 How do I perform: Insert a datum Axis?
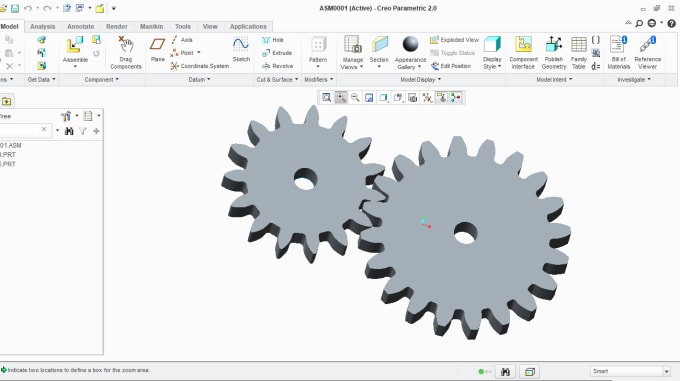point(182,40)
